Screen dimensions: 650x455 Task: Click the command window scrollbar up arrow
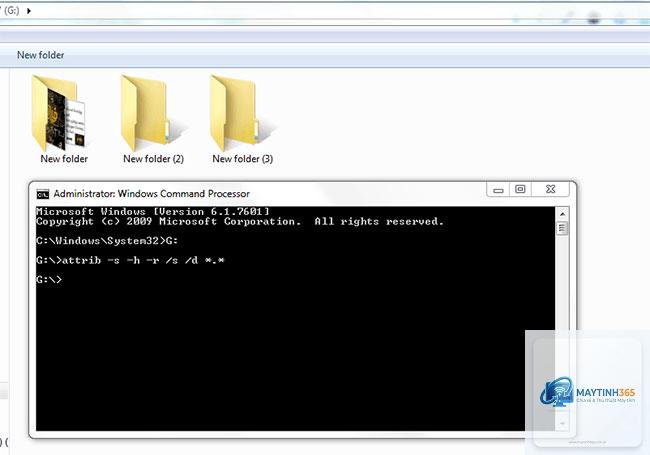pyautogui.click(x=563, y=214)
